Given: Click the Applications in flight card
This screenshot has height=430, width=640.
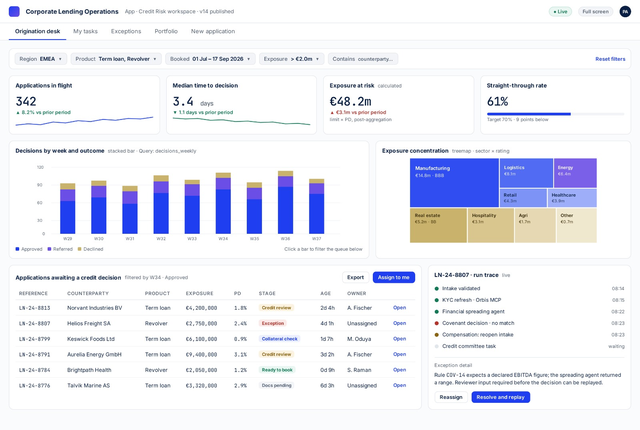Looking at the screenshot, I should [x=84, y=105].
